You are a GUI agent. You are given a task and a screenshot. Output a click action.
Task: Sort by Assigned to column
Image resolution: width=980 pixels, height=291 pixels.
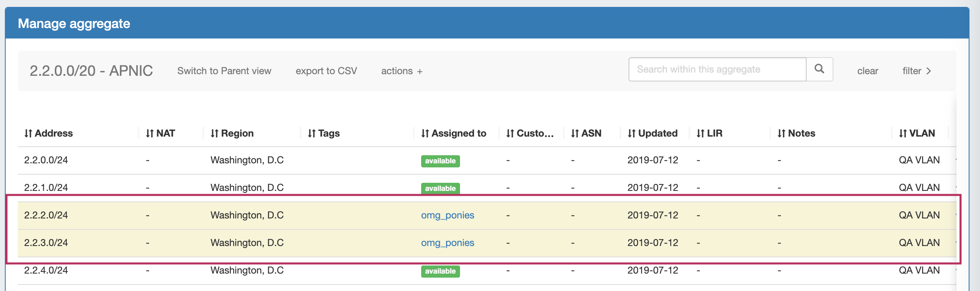[x=454, y=133]
